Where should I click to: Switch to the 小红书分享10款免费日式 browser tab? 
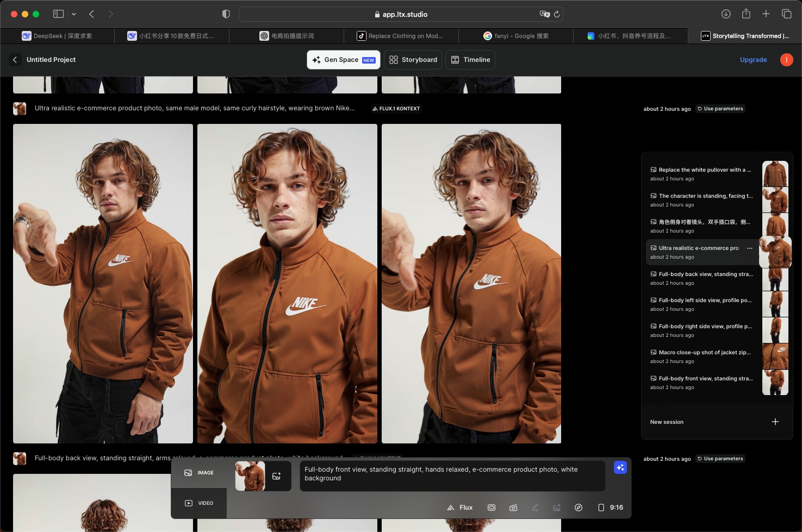[172, 36]
